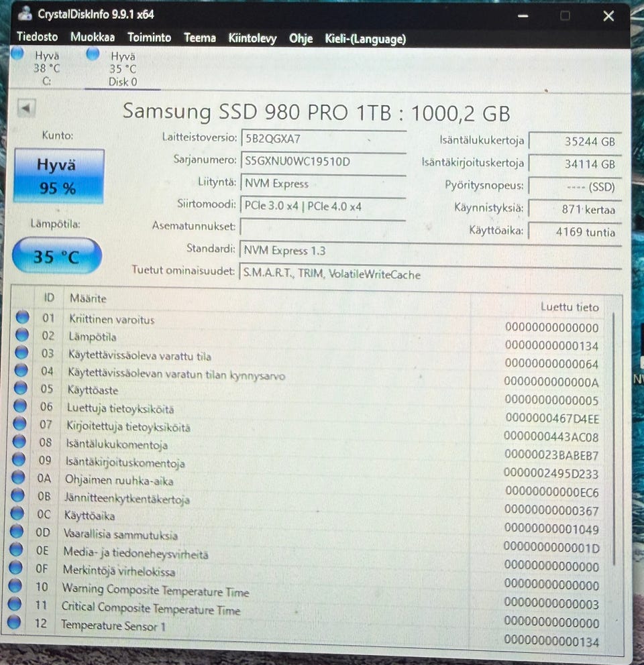Image resolution: width=644 pixels, height=665 pixels.
Task: Click status circle for Ohjaimen ruuhka-aika row
Action: point(18,477)
